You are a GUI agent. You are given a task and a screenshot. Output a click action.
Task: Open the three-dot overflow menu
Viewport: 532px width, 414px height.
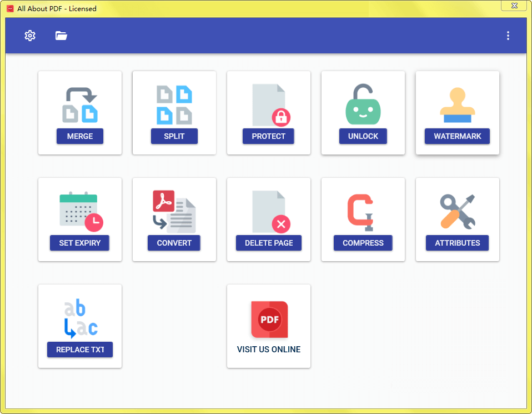click(x=508, y=36)
